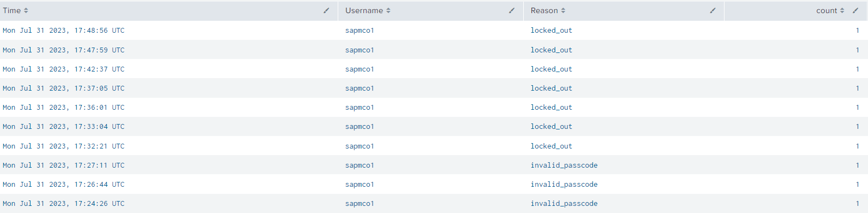The height and width of the screenshot is (213, 868).
Task: Click count value in 17:37:05 row
Action: pyautogui.click(x=857, y=88)
